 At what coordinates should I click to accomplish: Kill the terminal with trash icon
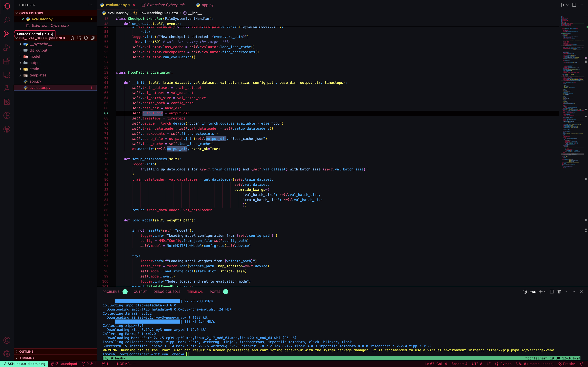(x=559, y=292)
